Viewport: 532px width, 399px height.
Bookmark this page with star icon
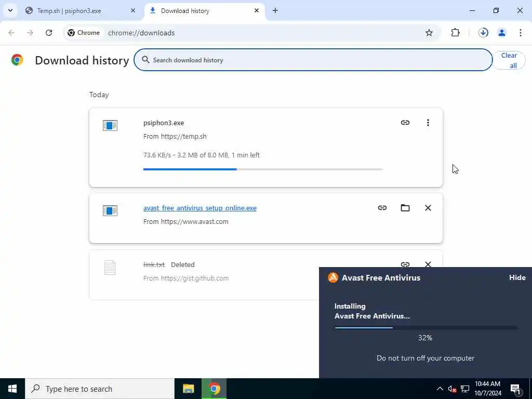click(x=429, y=33)
